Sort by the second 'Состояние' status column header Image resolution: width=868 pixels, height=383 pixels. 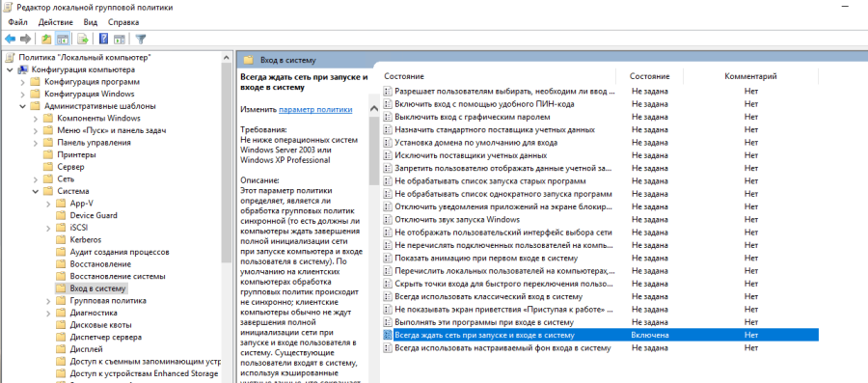pyautogui.click(x=649, y=76)
